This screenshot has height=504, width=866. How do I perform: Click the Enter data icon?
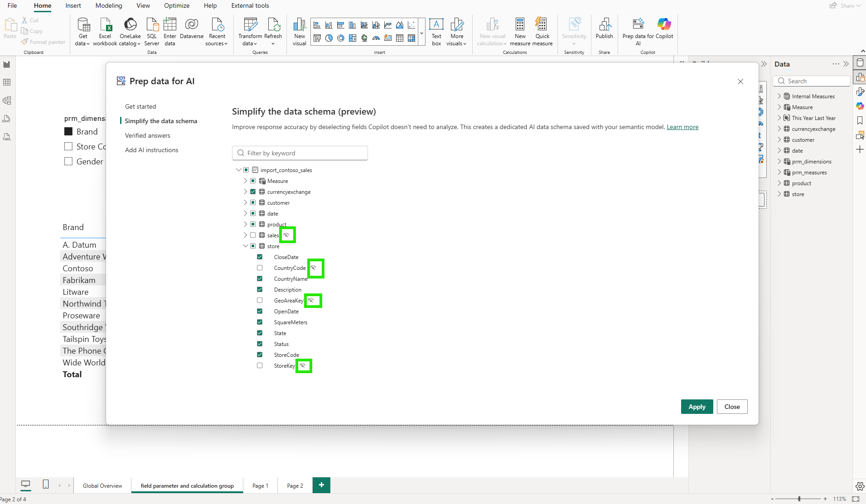tap(170, 32)
